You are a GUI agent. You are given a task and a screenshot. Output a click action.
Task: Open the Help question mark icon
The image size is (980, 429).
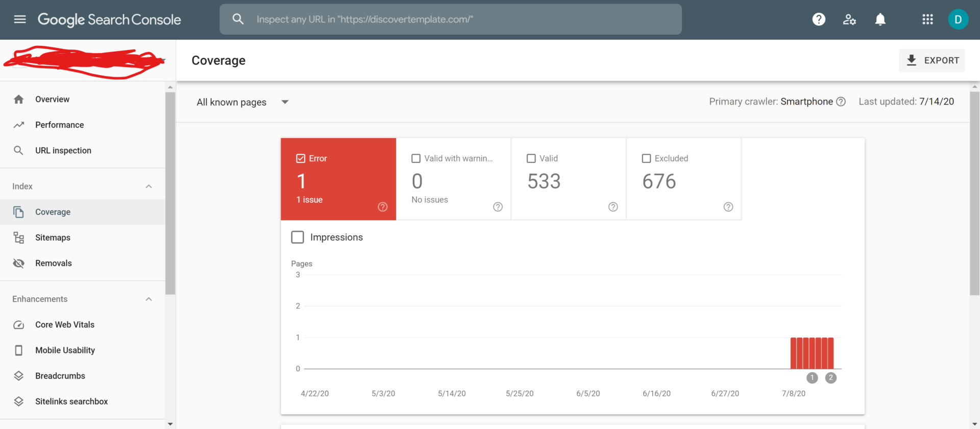[819, 19]
